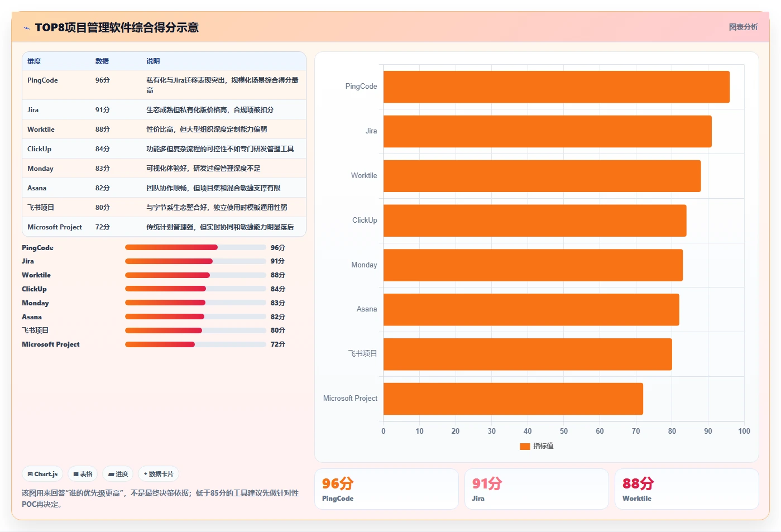781x532 pixels.
Task: Open the 91分 Jira score card
Action: [536, 489]
